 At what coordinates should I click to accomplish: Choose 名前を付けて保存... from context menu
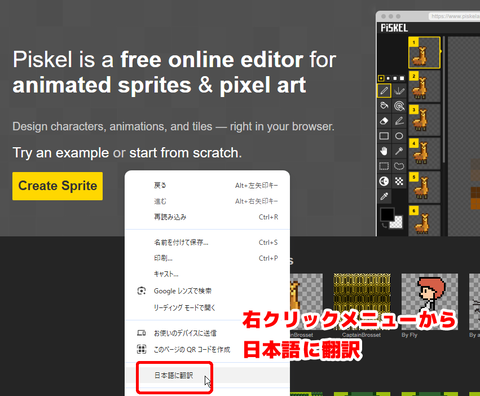pos(207,242)
